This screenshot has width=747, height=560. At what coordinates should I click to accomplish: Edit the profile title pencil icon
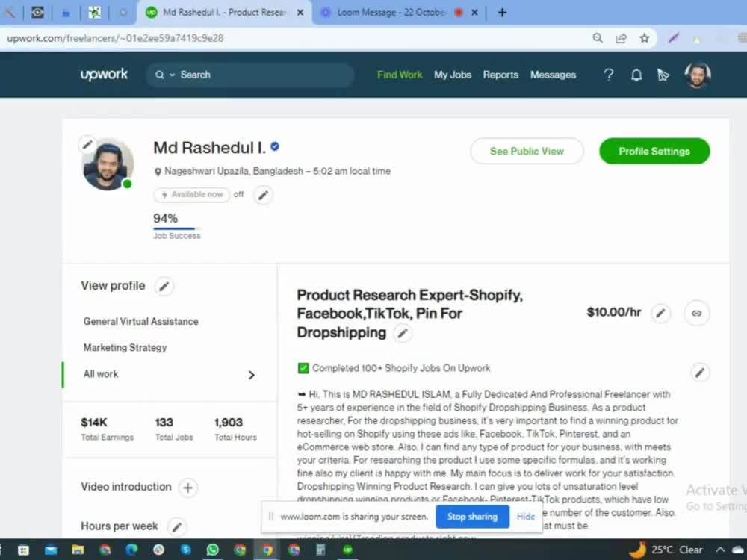403,333
